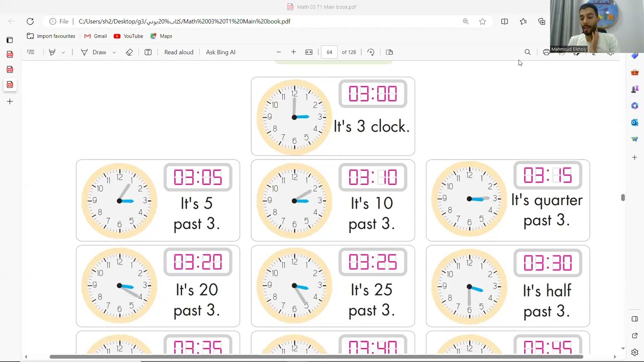
Task: Click the horizontal scrollbar thumb
Action: [316, 357]
